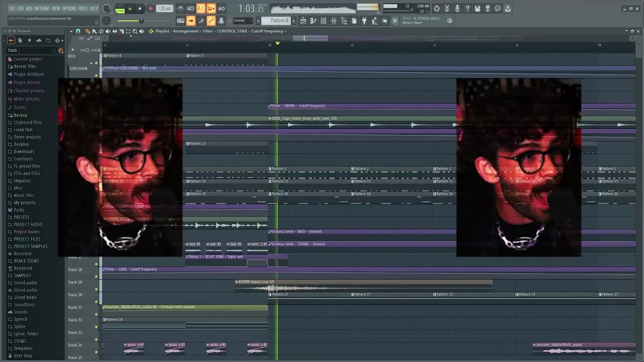
Task: Mute Track 22 green LED
Action: 96,326
